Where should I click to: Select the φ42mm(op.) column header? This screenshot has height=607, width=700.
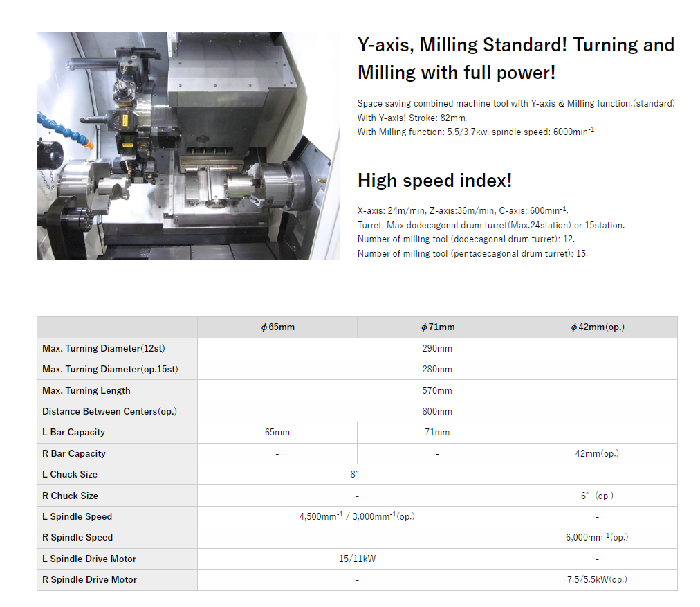(x=597, y=327)
